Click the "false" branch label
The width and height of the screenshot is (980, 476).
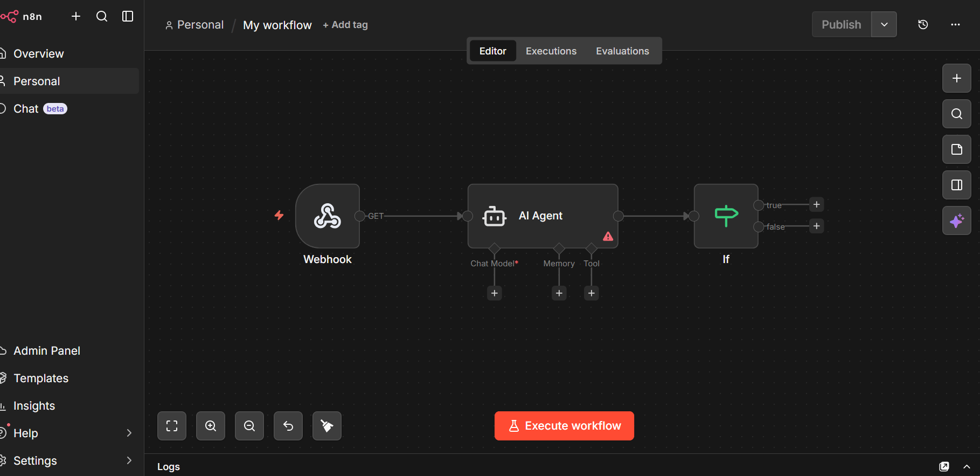(775, 227)
